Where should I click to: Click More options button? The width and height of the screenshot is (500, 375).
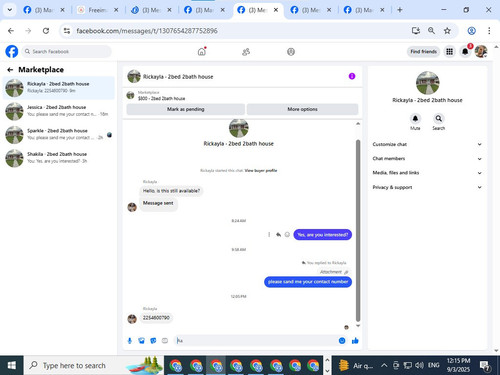click(302, 109)
